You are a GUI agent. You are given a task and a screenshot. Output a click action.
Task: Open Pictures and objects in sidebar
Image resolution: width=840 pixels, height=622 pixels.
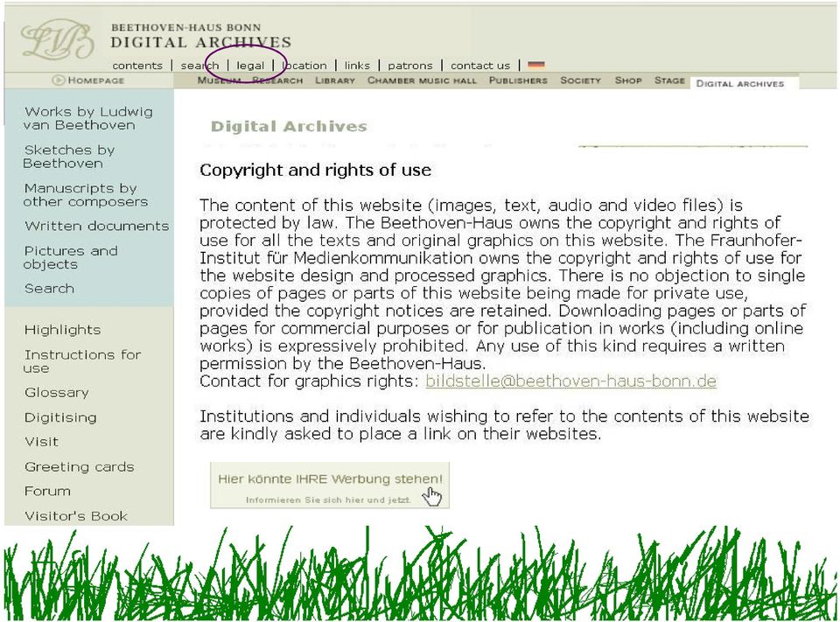[x=70, y=258]
